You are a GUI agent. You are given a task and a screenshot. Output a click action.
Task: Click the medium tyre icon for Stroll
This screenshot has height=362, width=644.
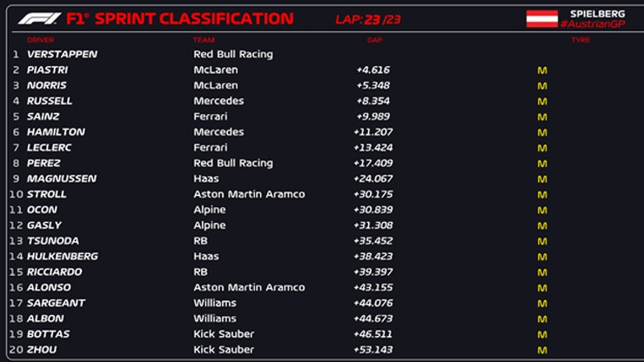pyautogui.click(x=542, y=194)
